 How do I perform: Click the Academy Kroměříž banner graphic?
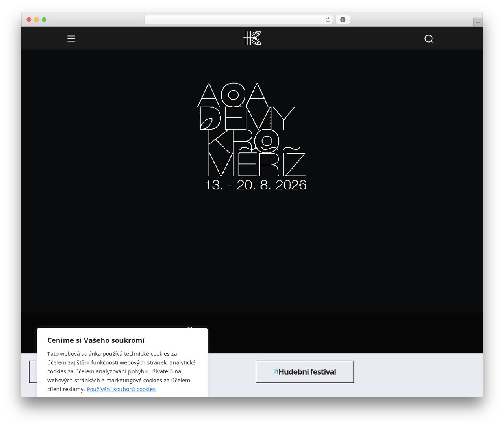point(252,136)
